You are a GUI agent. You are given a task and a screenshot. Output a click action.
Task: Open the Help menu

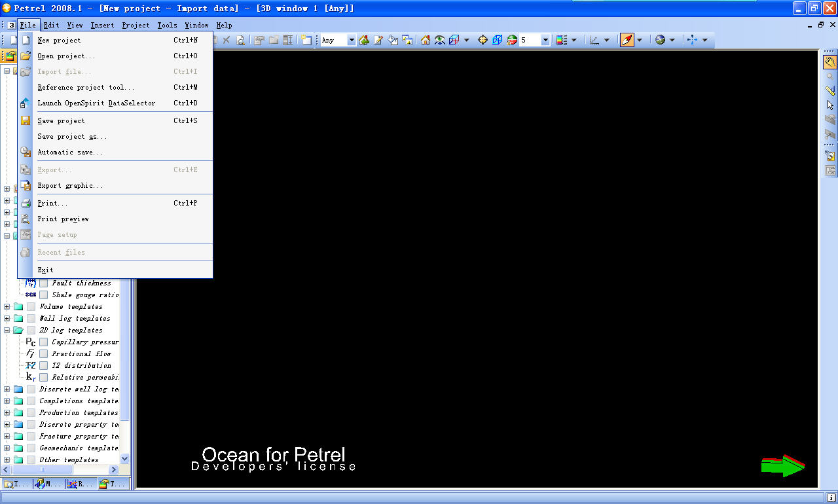[224, 25]
